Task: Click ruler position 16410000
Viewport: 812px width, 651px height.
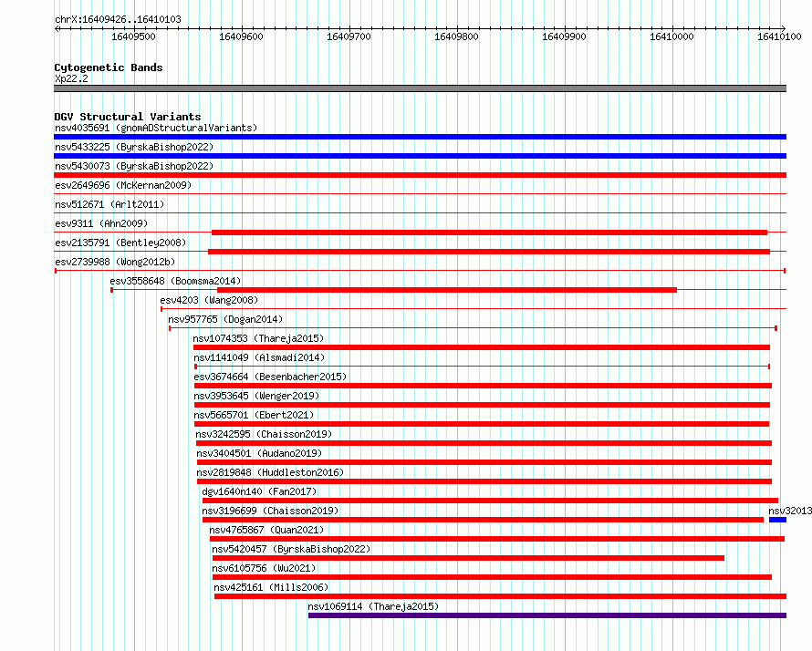Action: (x=672, y=36)
